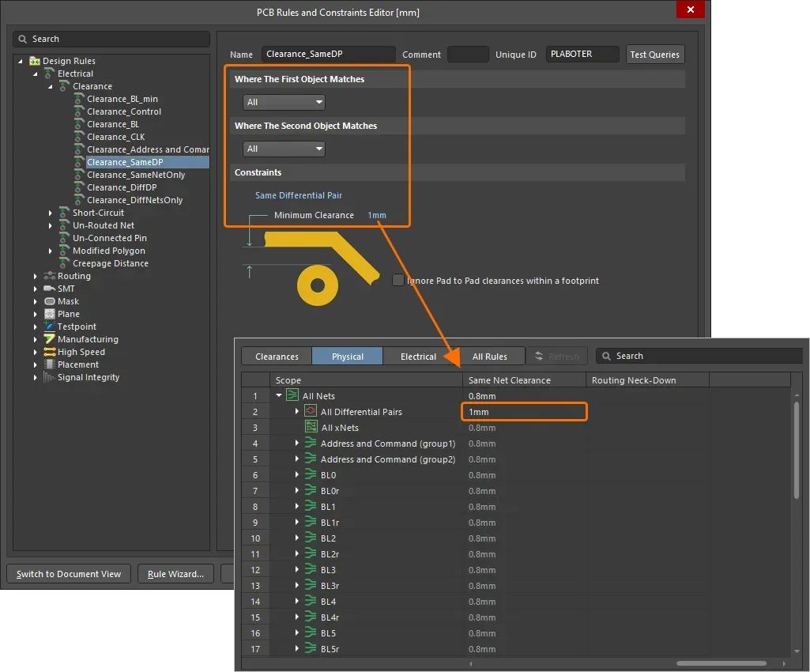Click the Routing category icon
The height and width of the screenshot is (672, 810).
50,276
